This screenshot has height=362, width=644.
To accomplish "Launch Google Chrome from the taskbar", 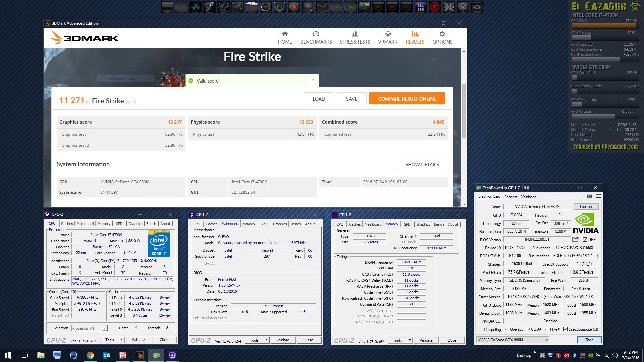I will [x=90, y=355].
